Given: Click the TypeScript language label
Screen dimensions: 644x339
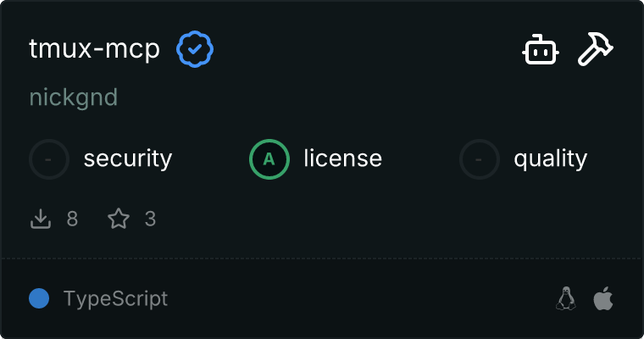Looking at the screenshot, I should coord(115,298).
